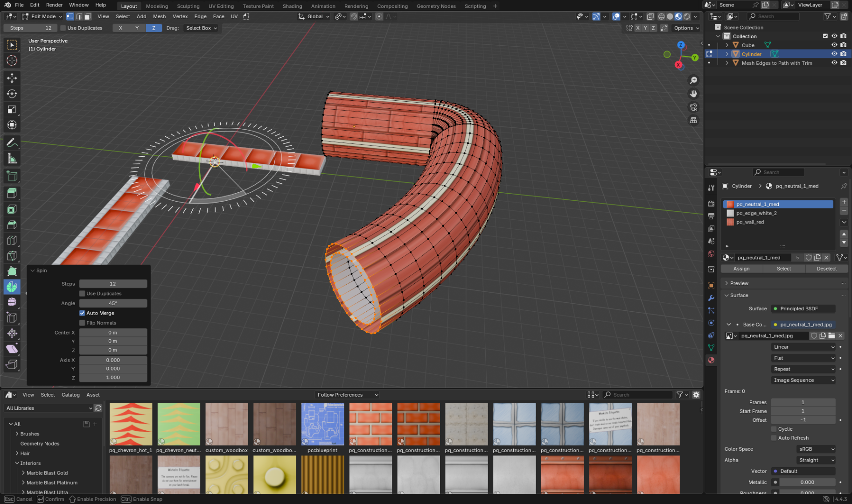Expand the Preview panel section
Viewport: 852px width, 504px height.
(x=739, y=283)
